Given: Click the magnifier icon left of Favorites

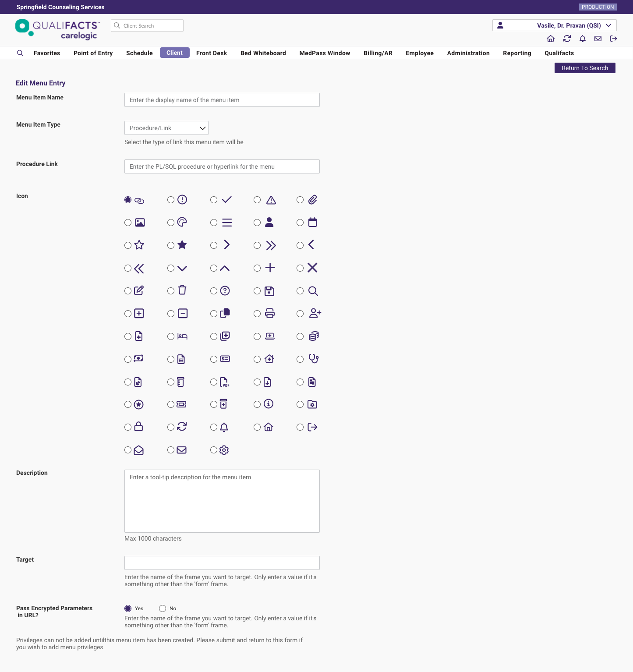Looking at the screenshot, I should (x=20, y=53).
